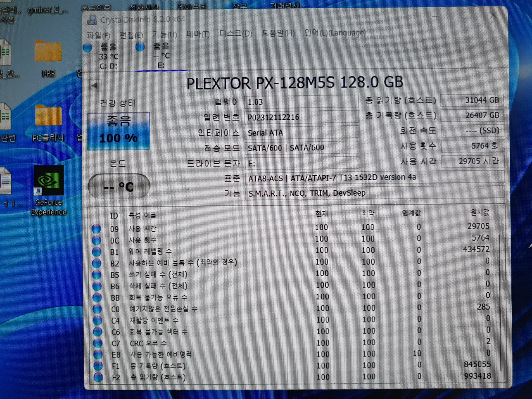
Task: Select the 예기치않은 전원손실 수 attribute row
Action: (x=291, y=308)
